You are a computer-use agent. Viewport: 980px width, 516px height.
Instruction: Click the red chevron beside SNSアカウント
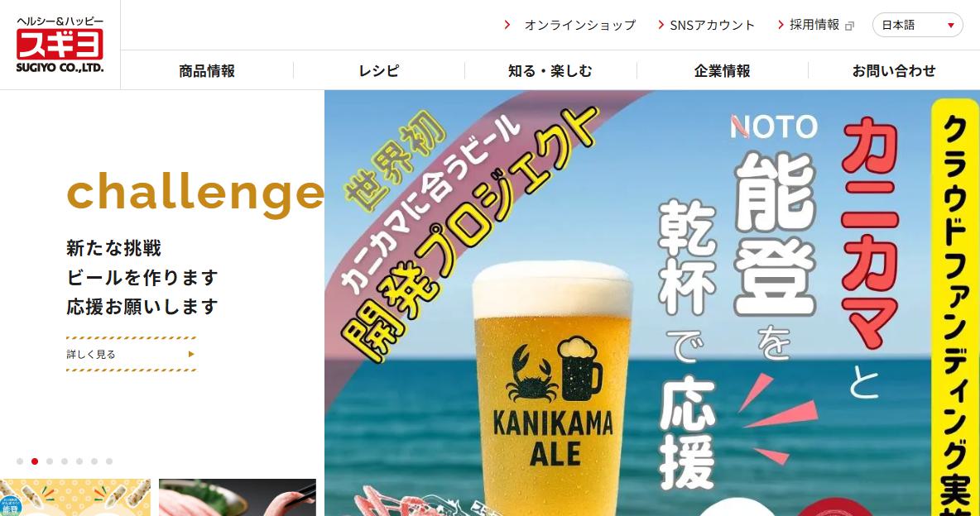coord(661,25)
